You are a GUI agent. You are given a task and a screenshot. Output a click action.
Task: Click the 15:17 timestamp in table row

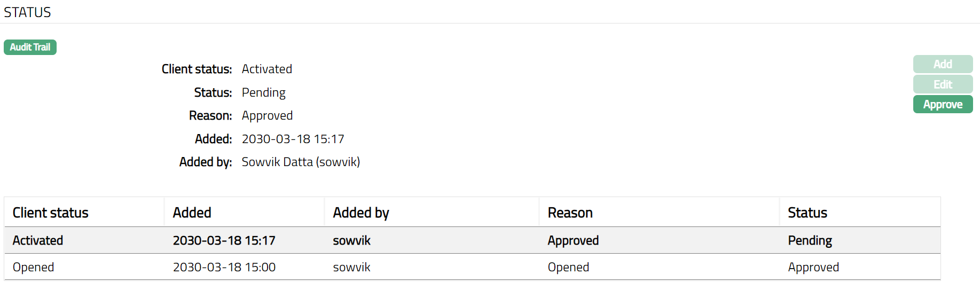tap(224, 240)
